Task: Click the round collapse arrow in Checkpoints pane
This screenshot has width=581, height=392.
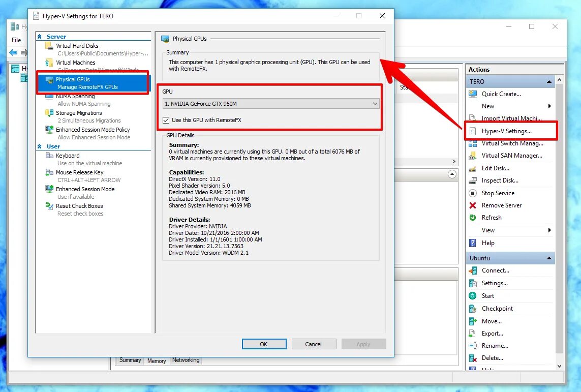Action: (452, 174)
